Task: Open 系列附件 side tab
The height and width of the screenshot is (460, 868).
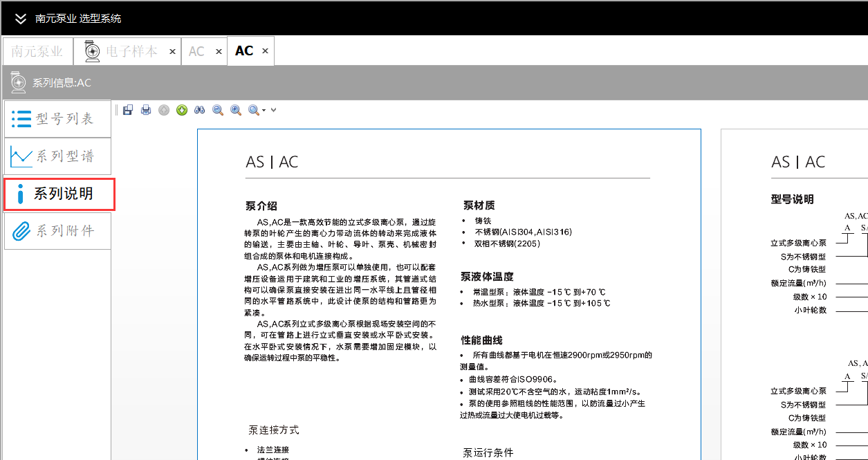Action: [x=57, y=231]
